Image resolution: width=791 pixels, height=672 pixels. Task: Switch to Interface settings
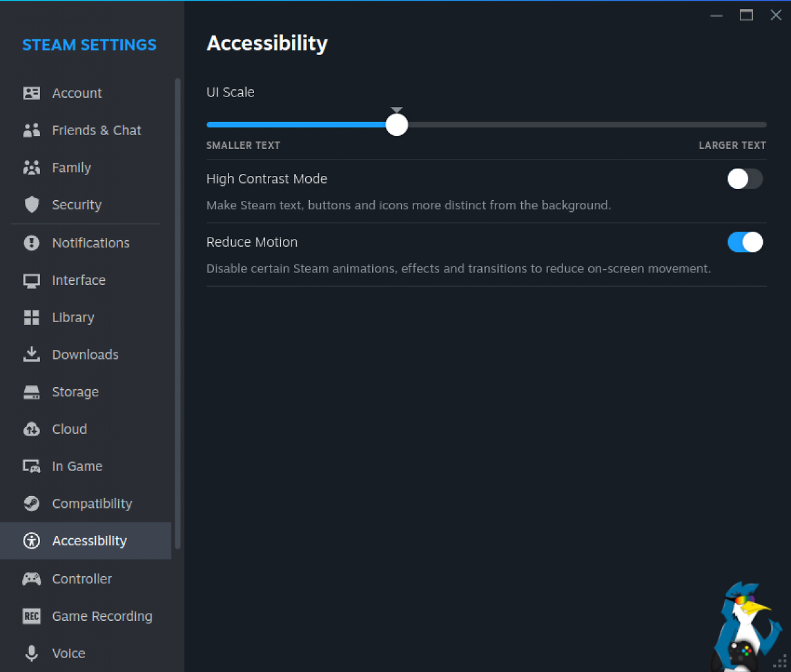pyautogui.click(x=85, y=280)
